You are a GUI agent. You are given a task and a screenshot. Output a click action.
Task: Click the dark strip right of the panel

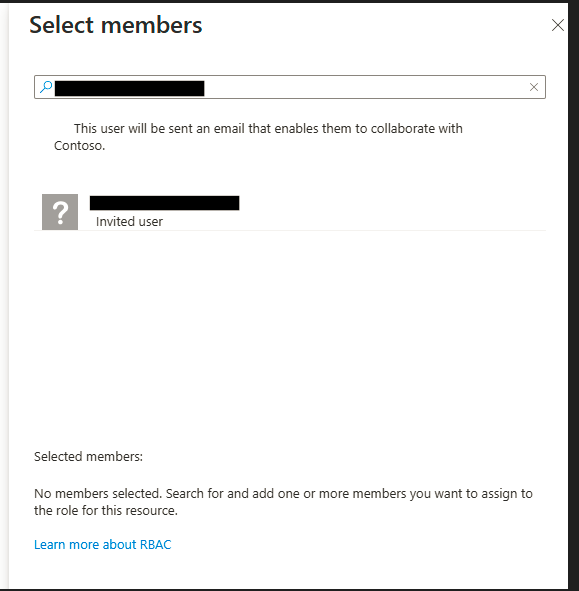[x=573, y=296]
